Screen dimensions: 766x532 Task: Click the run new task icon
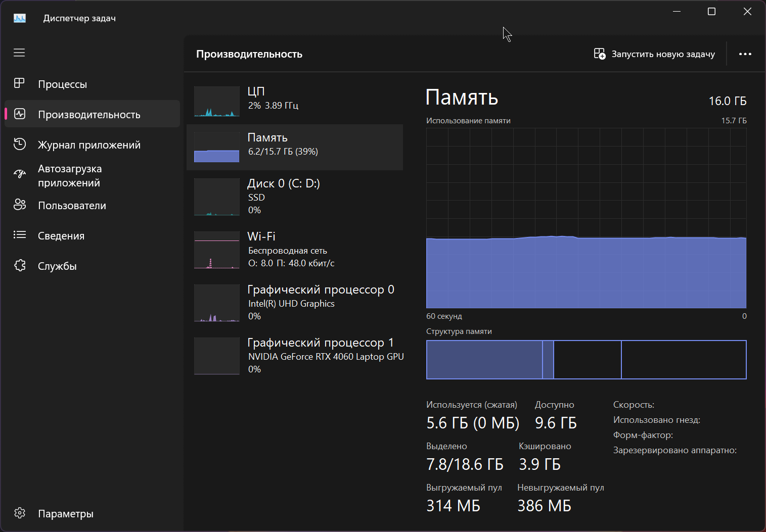click(600, 54)
